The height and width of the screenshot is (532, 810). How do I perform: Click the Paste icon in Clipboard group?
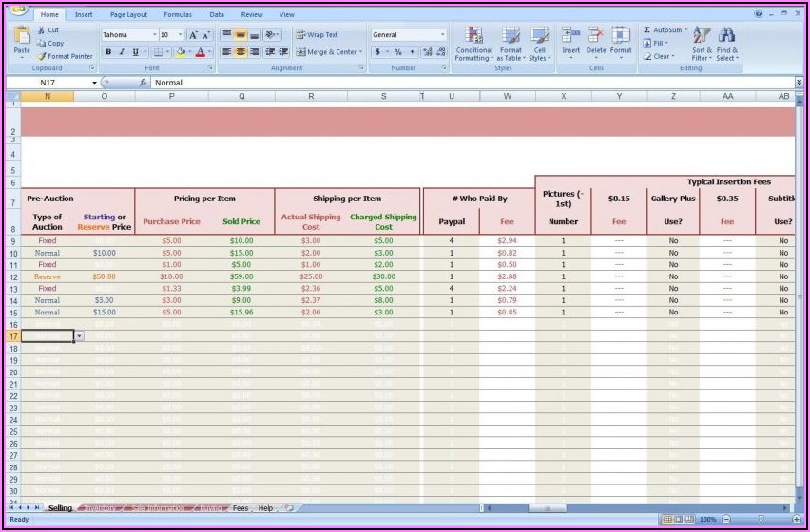[22, 39]
